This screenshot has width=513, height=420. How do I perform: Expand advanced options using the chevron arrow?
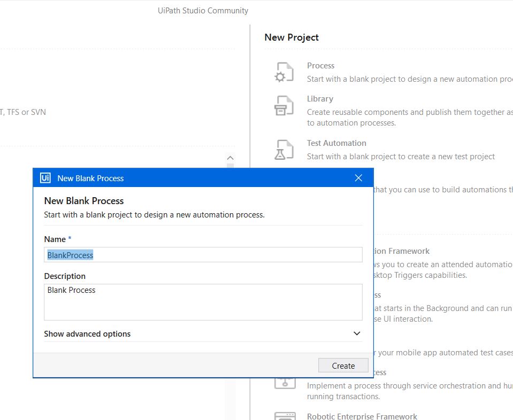[357, 333]
